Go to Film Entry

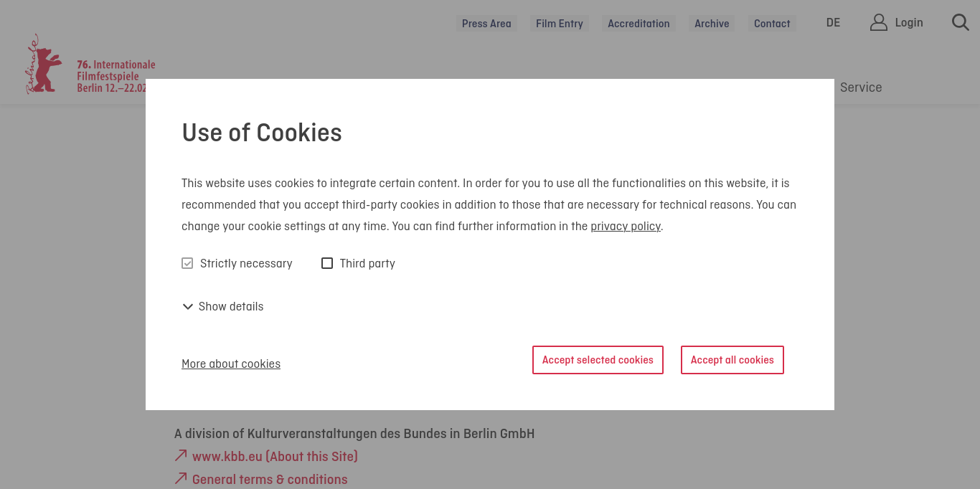click(559, 24)
